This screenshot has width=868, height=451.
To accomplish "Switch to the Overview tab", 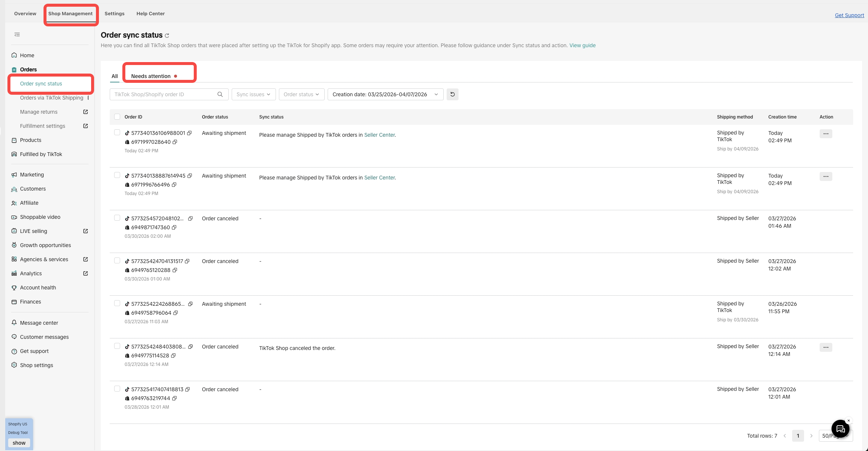I will (25, 14).
